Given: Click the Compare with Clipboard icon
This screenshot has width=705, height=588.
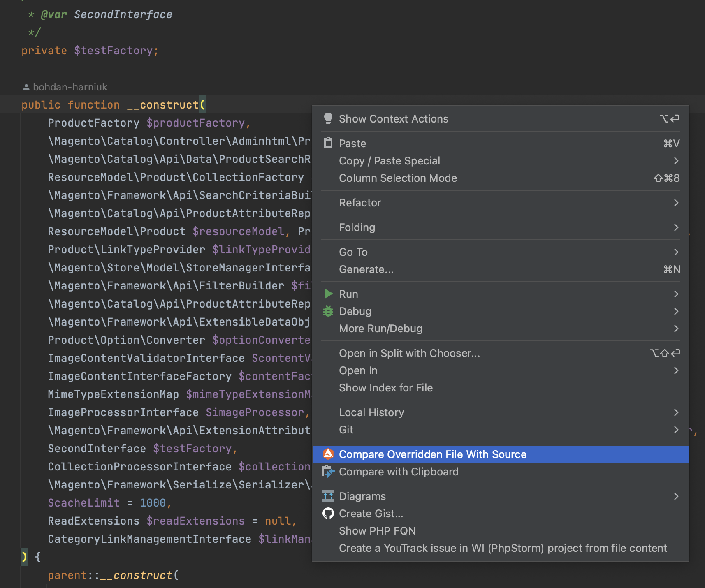Looking at the screenshot, I should coord(328,471).
